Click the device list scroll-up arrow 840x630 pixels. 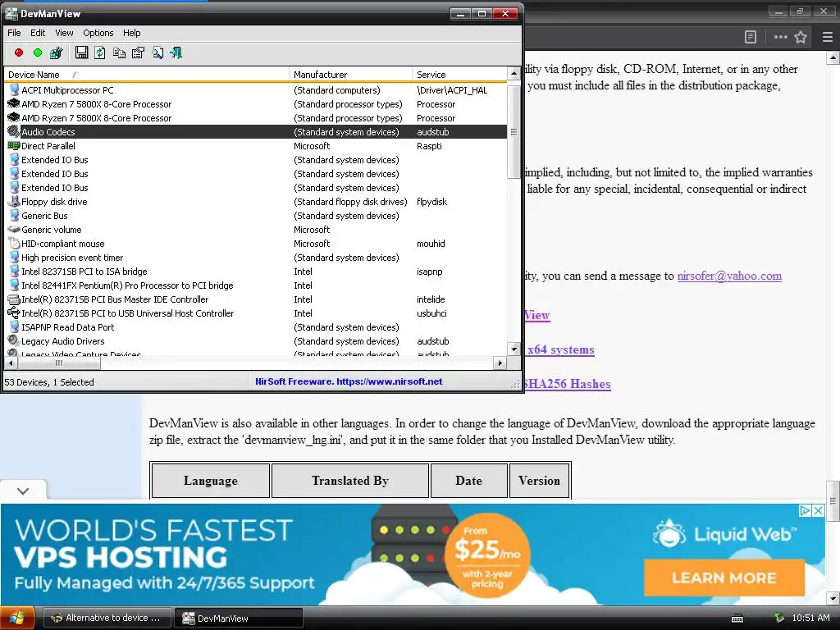point(514,73)
